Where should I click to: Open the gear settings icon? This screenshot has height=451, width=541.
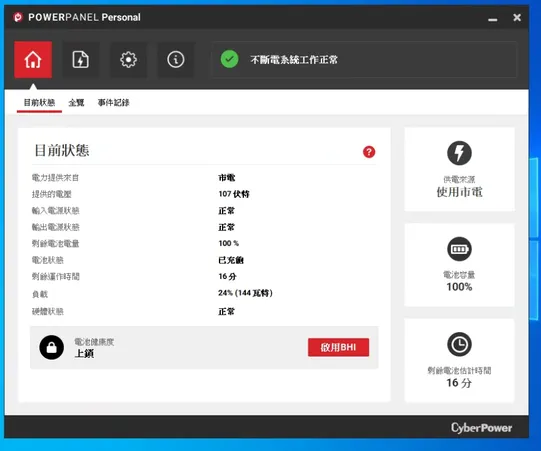point(128,60)
